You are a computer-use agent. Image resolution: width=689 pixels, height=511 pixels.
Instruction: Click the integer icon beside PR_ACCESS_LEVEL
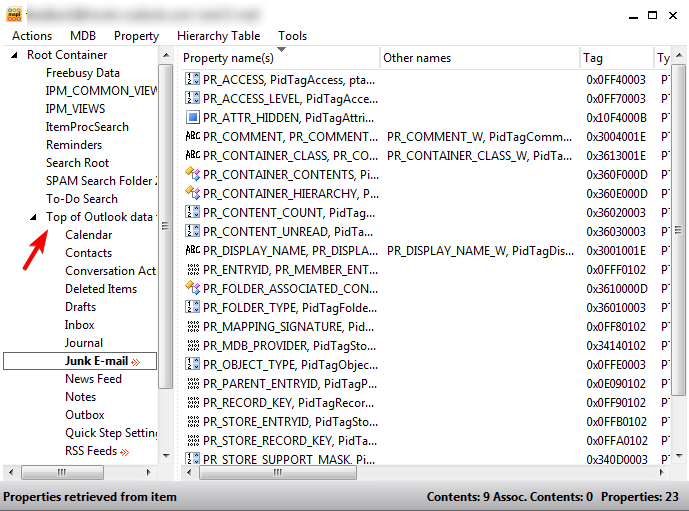[x=192, y=98]
